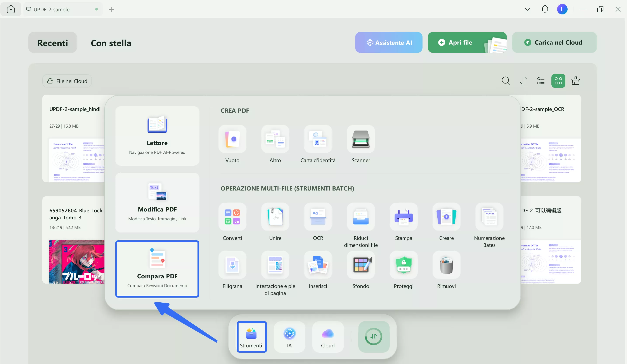Open the Blue-Lock manga file thumbnail

(77, 262)
